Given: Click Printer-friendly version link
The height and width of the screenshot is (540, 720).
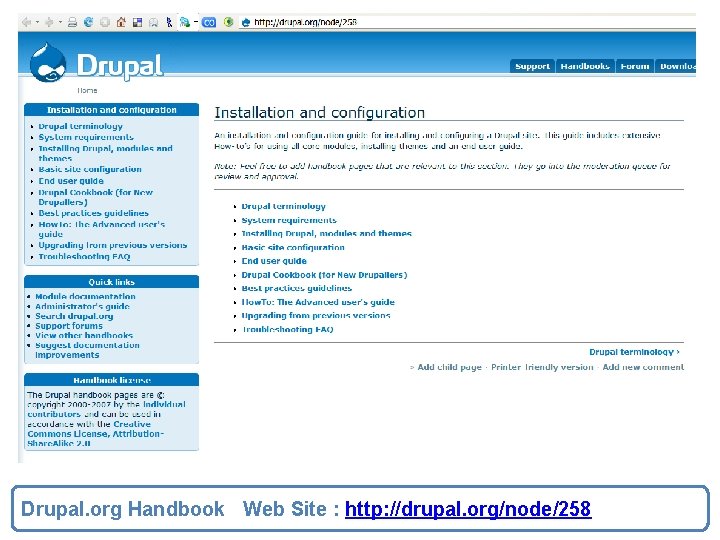Looking at the screenshot, I should [542, 367].
